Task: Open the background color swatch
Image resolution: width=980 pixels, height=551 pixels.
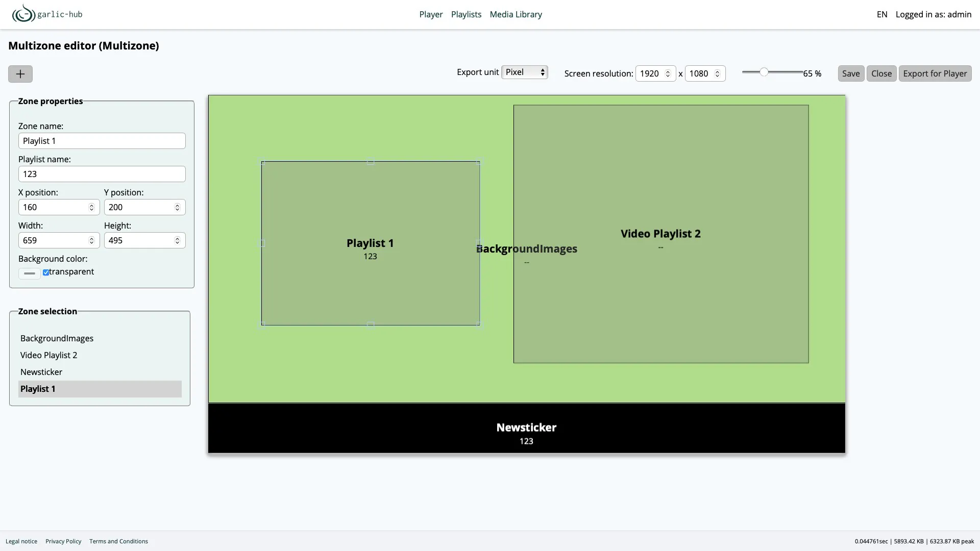Action: tap(30, 273)
